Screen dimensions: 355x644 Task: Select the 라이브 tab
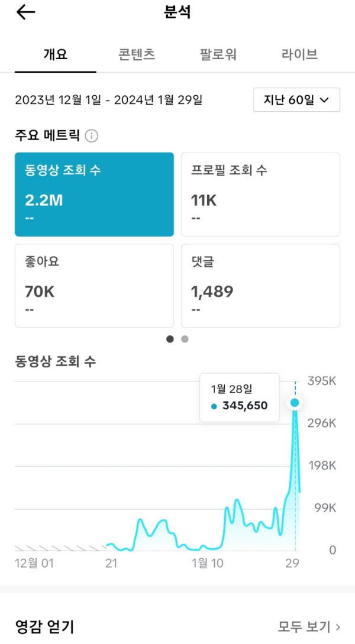click(x=299, y=54)
